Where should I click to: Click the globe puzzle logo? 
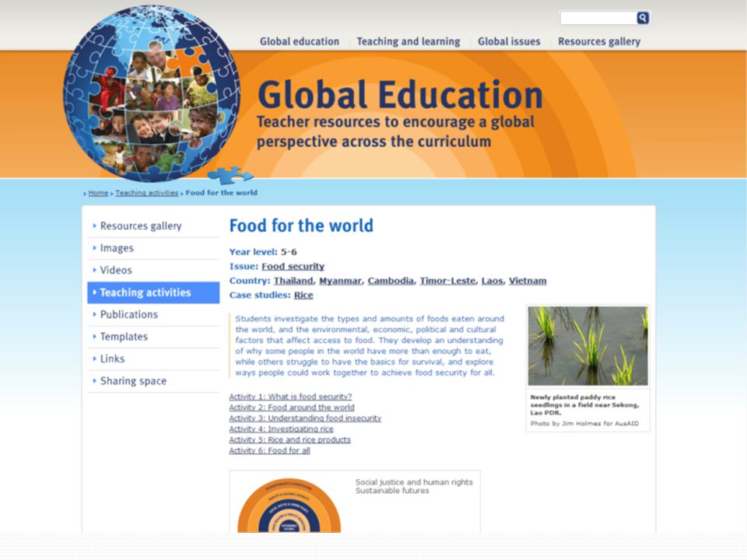tap(152, 94)
